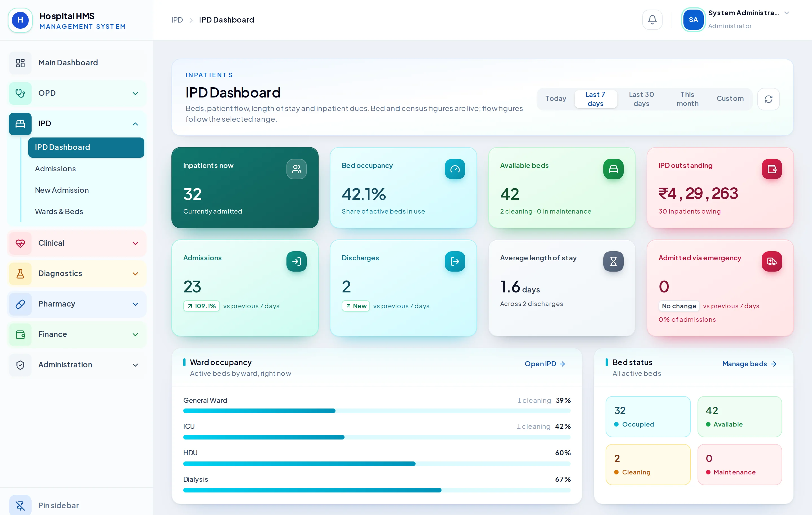The width and height of the screenshot is (812, 515).
Task: Open New Admission in the sidebar
Action: (x=86, y=190)
